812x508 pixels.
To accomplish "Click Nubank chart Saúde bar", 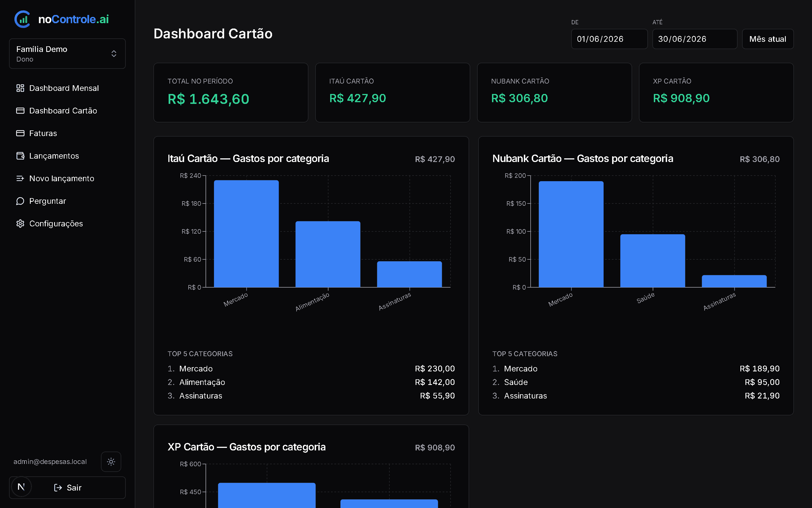I will [x=653, y=261].
